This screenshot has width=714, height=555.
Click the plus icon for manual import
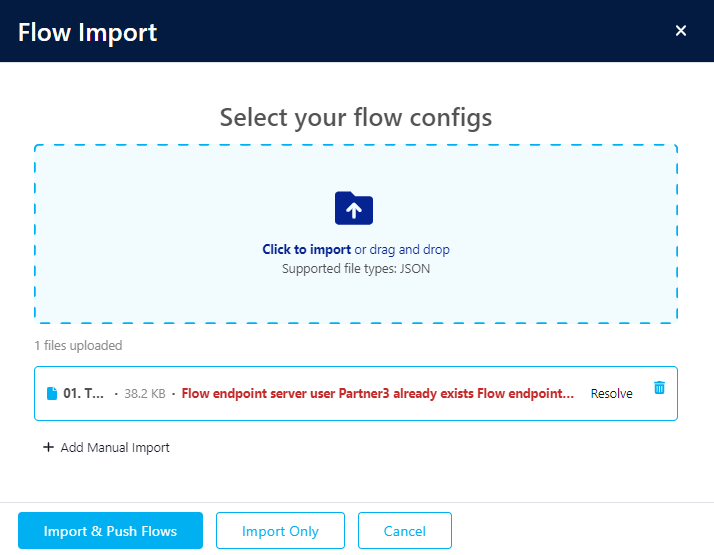pos(48,448)
